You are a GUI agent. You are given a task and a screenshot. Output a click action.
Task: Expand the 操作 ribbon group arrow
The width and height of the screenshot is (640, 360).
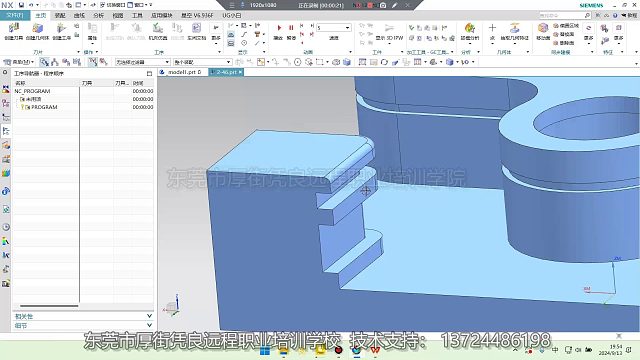coord(97,52)
